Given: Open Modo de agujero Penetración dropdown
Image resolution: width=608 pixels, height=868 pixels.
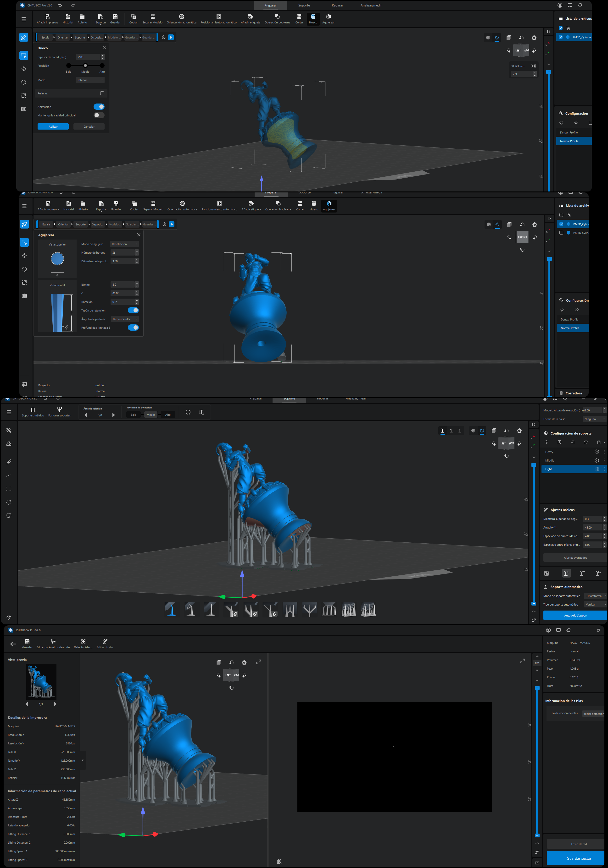Looking at the screenshot, I should pyautogui.click(x=124, y=244).
